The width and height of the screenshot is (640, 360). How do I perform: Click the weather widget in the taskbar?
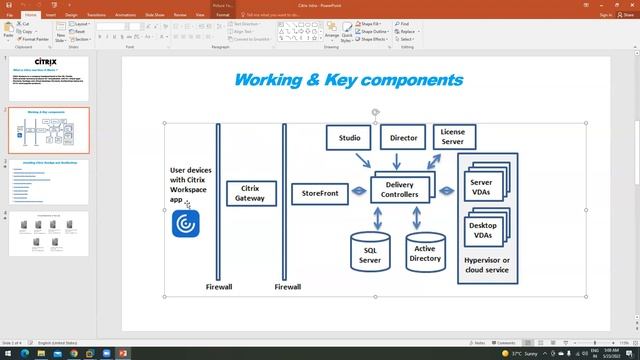point(519,353)
